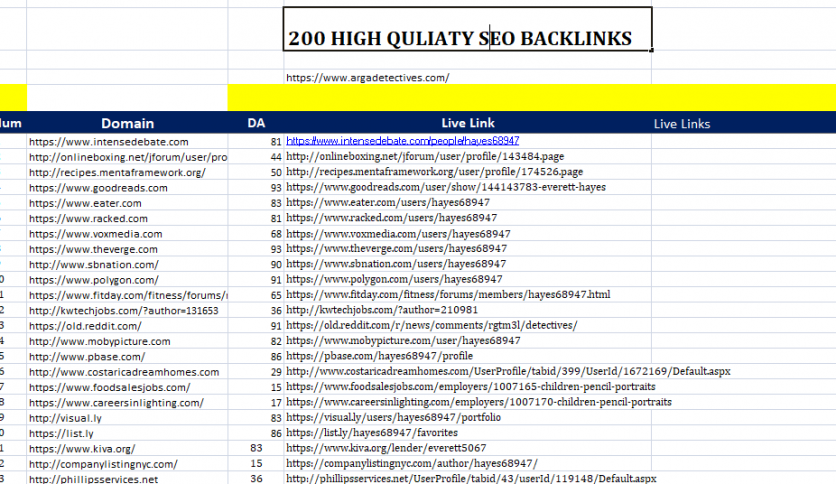Select domain cell http://www.sbnation.com/
The height and width of the screenshot is (484, 836).
[x=94, y=264]
